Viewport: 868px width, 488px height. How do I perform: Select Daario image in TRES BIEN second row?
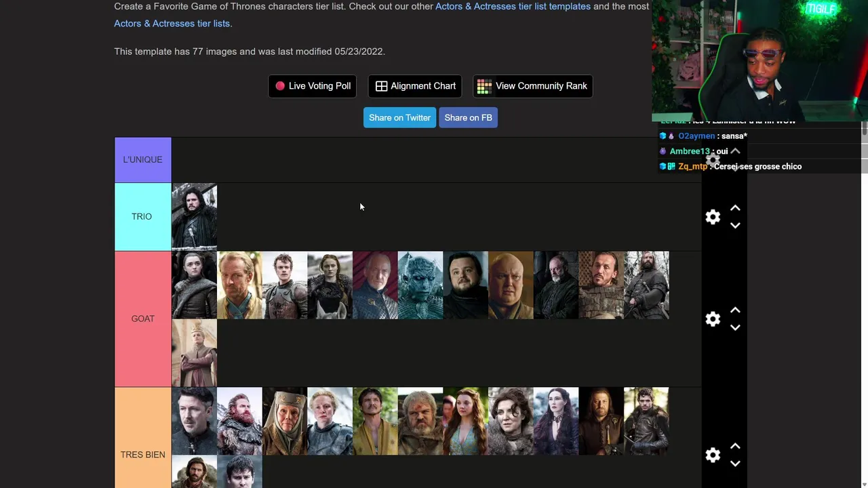click(194, 472)
